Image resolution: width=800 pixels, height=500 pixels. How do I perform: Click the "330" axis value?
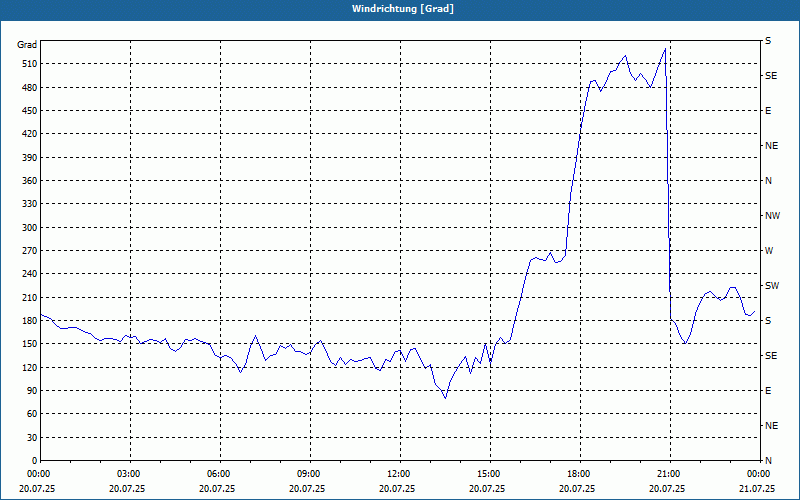point(30,204)
